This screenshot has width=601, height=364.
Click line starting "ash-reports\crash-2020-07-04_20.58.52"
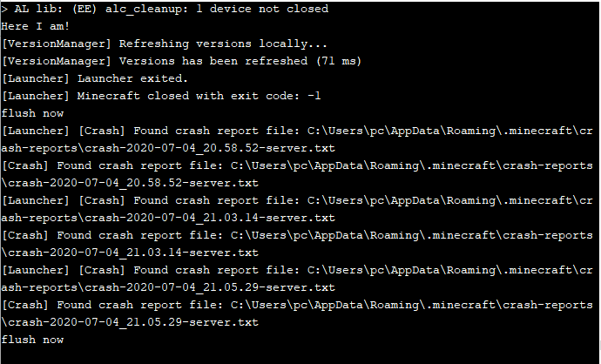click(x=168, y=148)
